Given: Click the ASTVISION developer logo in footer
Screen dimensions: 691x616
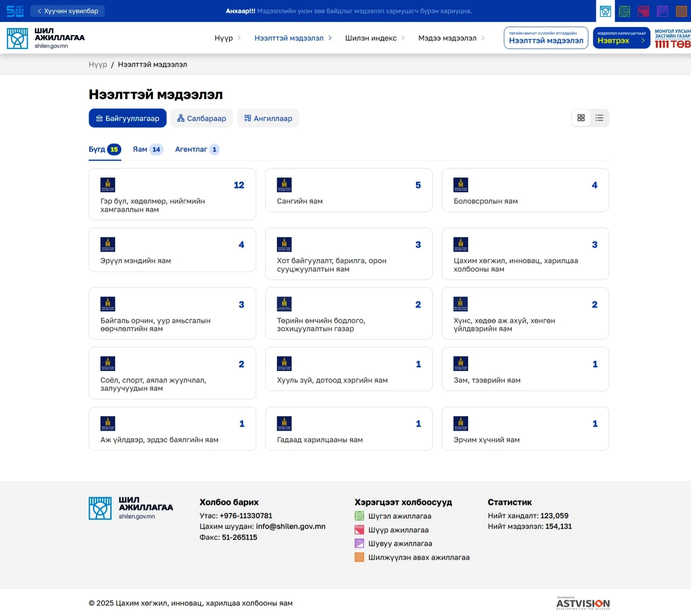Looking at the screenshot, I should coord(583,603).
